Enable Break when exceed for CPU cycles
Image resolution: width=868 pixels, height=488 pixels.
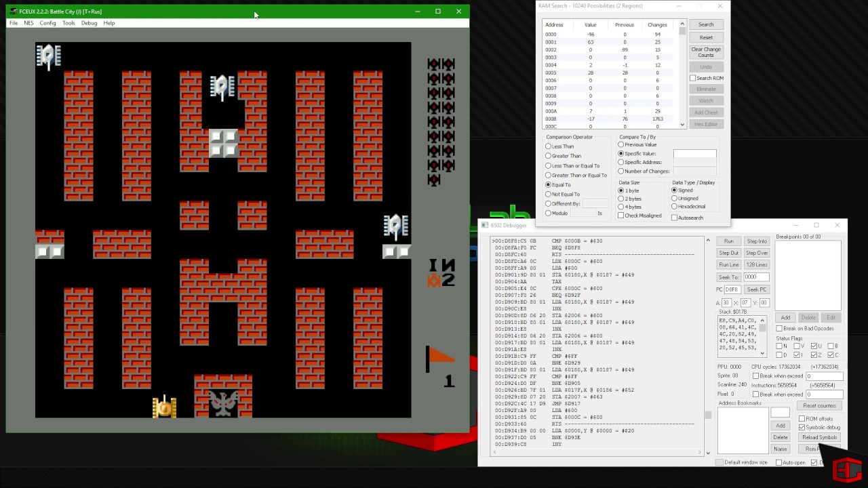point(756,376)
